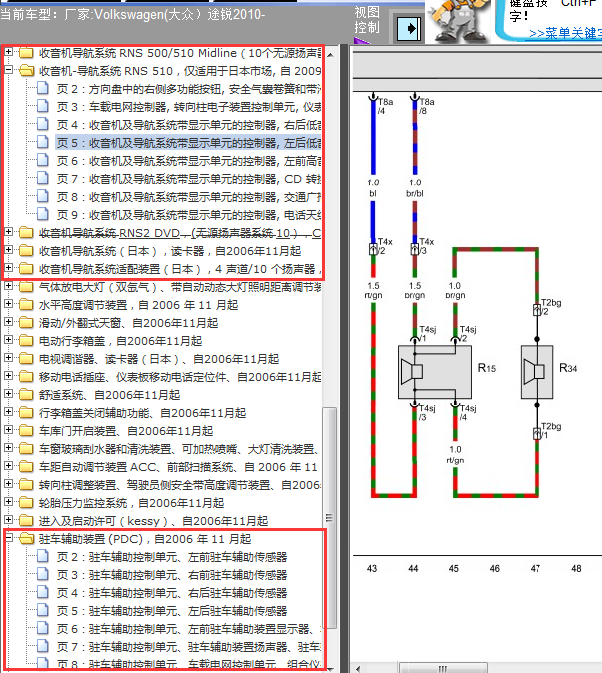Click folder icon of 水平高度调节装置
The width and height of the screenshot is (602, 673).
(26, 305)
